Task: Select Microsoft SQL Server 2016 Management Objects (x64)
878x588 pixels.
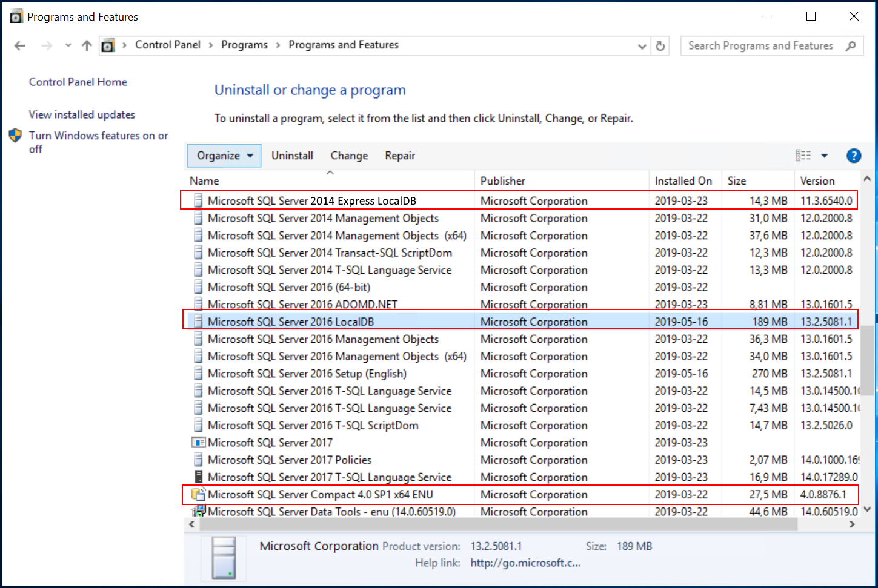Action: click(x=337, y=357)
